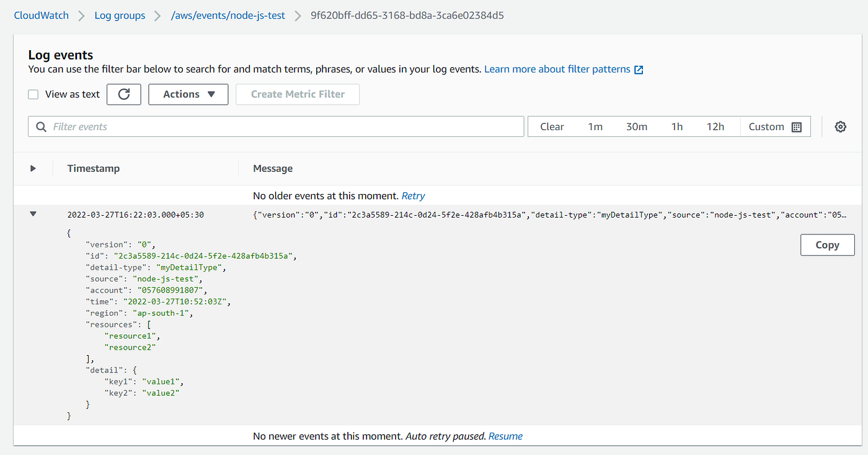Open the Actions dropdown menu
Image resolution: width=868 pixels, height=455 pixels.
188,94
